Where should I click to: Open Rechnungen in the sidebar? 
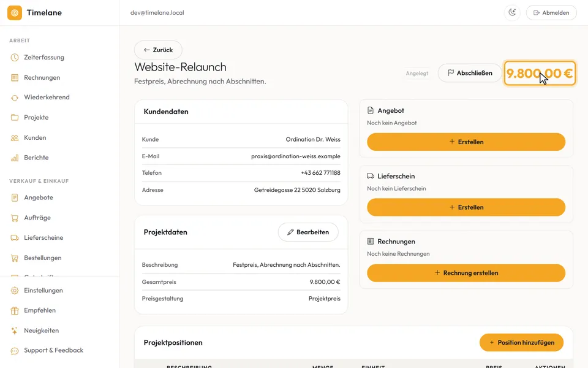42,78
